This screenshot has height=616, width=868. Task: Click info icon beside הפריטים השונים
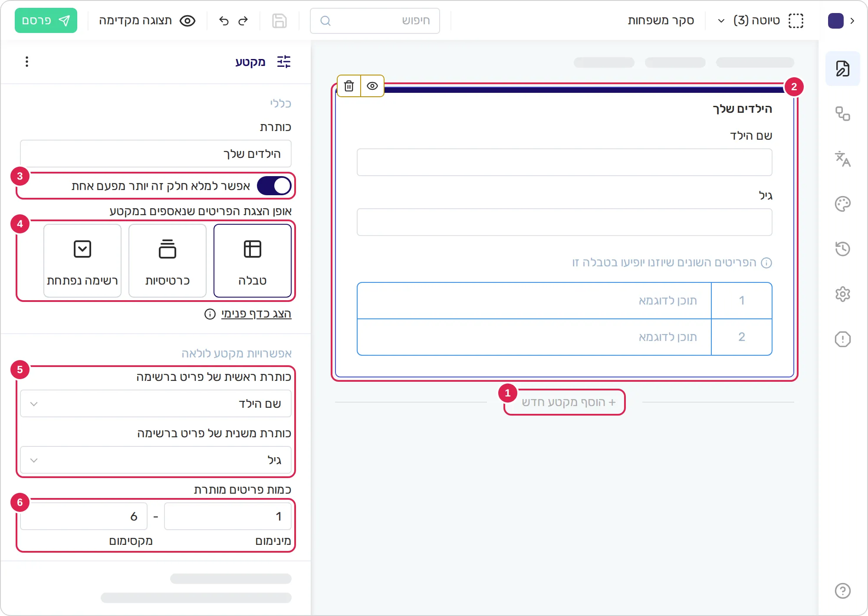[767, 263]
